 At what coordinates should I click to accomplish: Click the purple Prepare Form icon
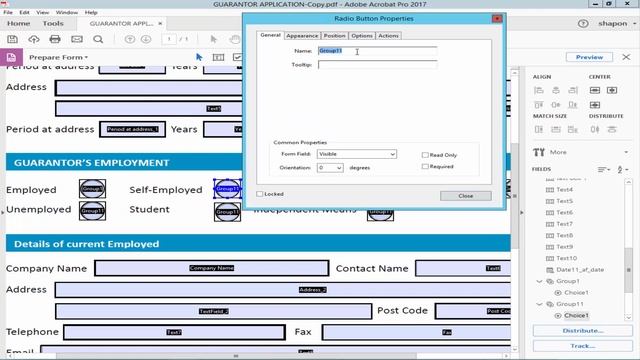click(11, 57)
